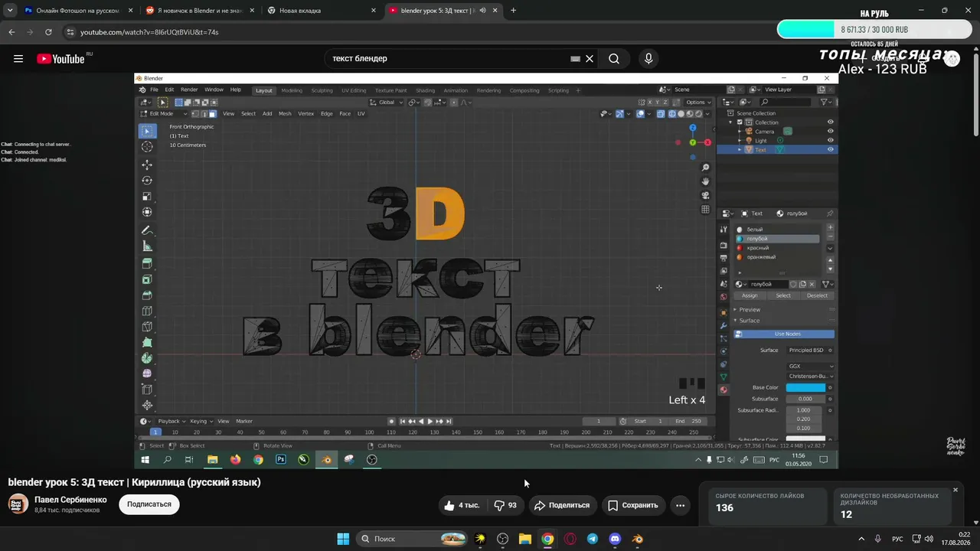Click the Assign material button
980x551 pixels.
(750, 295)
